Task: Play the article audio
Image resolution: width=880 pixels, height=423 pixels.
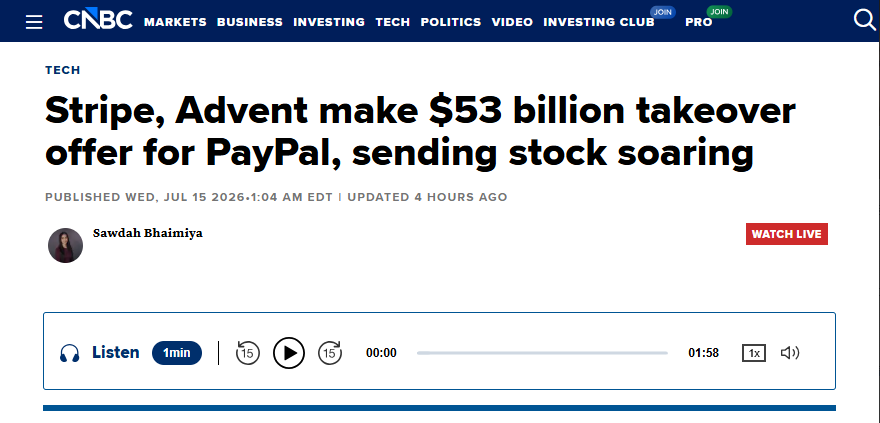Action: 289,353
